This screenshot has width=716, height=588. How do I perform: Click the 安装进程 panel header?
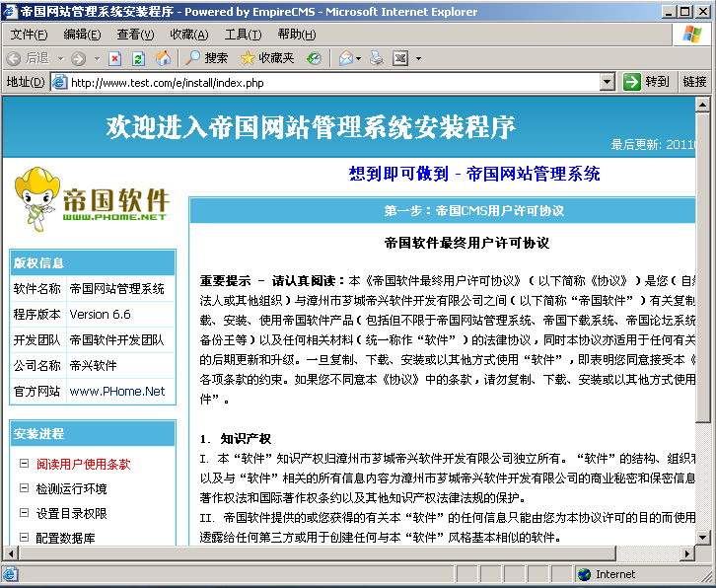(93, 433)
